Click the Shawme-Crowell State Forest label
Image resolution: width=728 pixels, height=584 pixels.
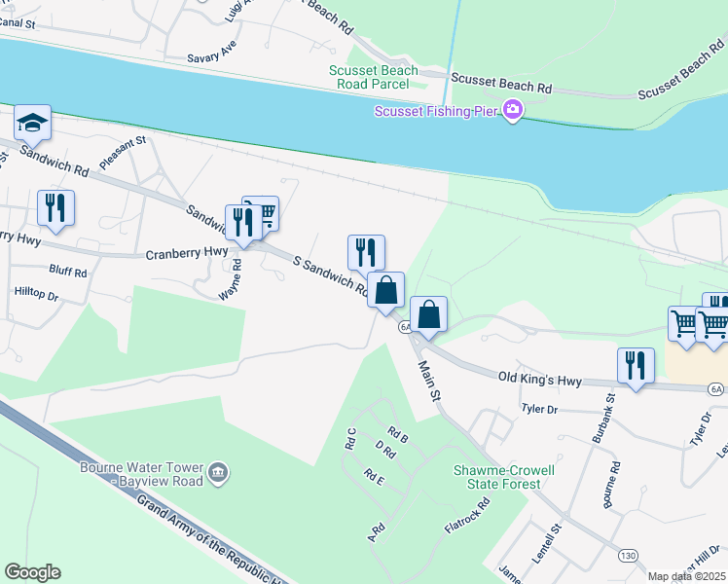(504, 477)
